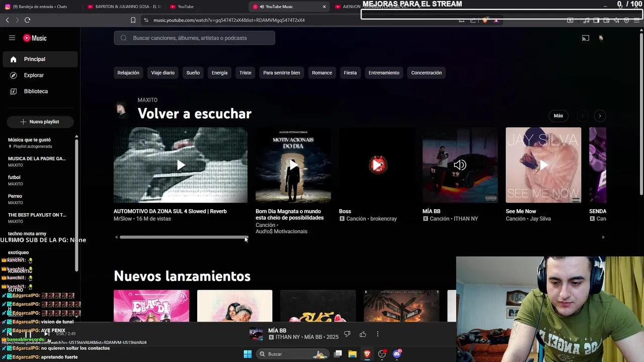This screenshot has width=644, height=362.
Task: Open Jay Silva artist link
Action: coord(539,219)
